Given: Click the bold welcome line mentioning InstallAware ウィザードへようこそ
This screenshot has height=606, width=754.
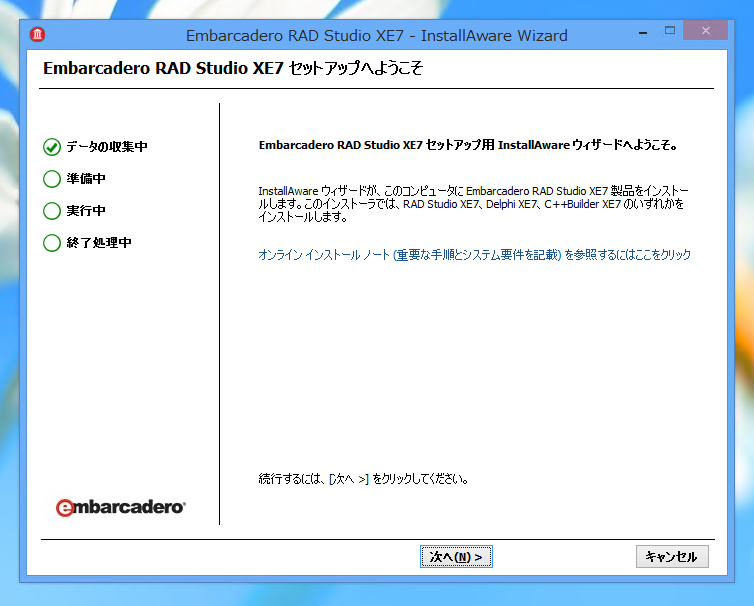Looking at the screenshot, I should (468, 145).
